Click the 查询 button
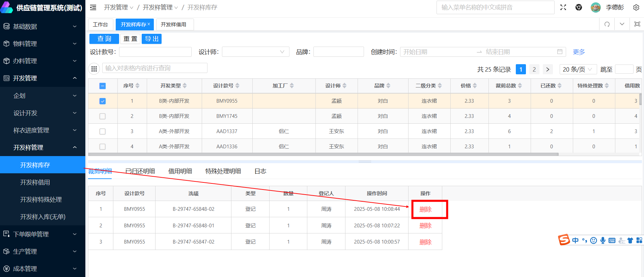The height and width of the screenshot is (277, 644). (x=104, y=39)
